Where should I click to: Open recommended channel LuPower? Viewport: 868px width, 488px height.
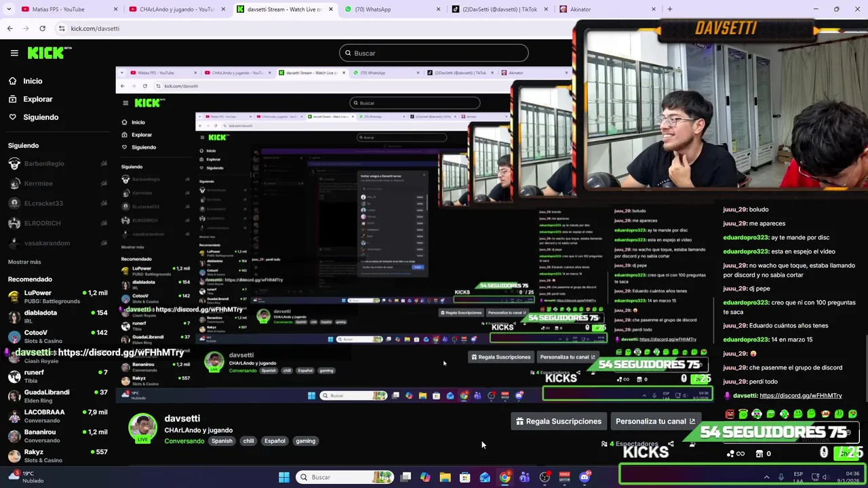57,297
